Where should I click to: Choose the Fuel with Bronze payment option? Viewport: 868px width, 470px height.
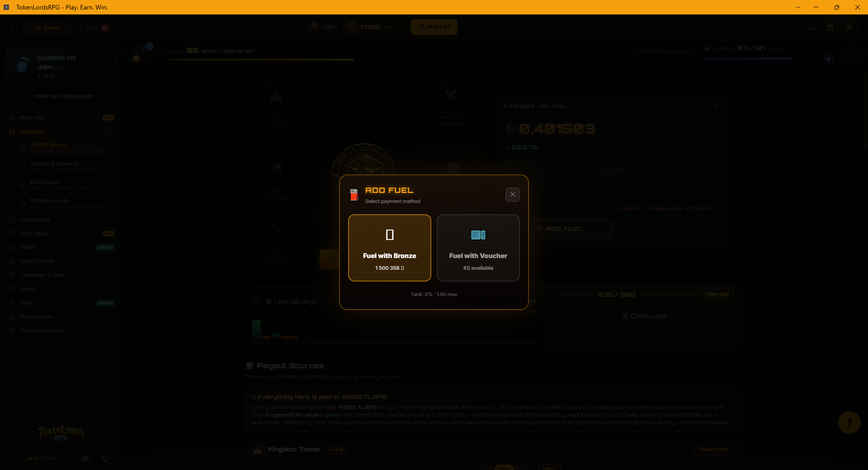coord(390,248)
